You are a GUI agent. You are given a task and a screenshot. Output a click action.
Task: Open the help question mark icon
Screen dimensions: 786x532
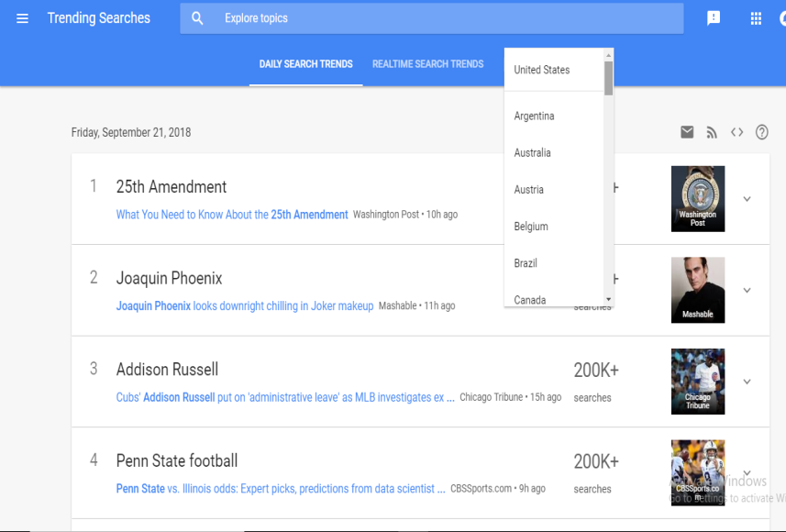tap(761, 132)
